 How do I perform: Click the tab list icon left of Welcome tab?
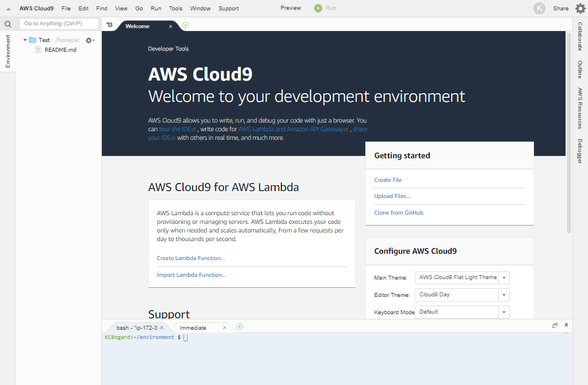[x=109, y=25]
